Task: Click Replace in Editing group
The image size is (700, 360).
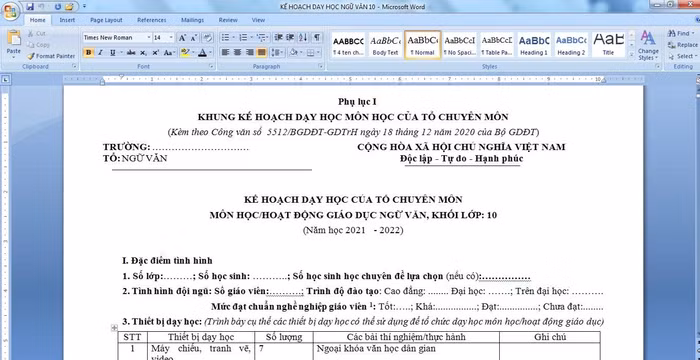Action: click(683, 45)
